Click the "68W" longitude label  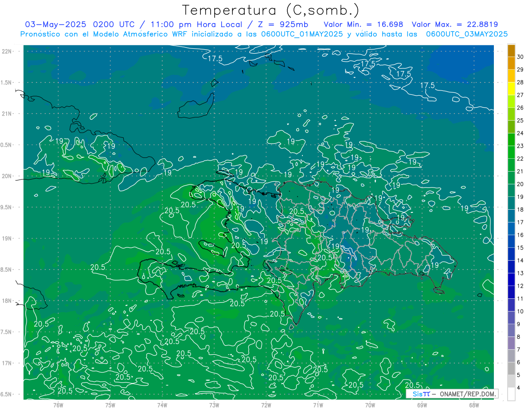point(474,404)
